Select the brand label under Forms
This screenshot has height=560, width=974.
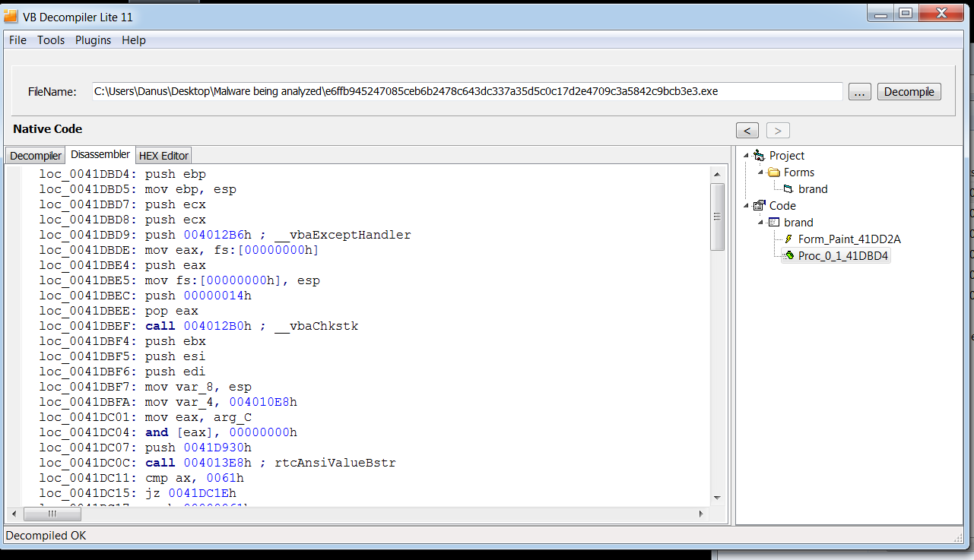813,189
